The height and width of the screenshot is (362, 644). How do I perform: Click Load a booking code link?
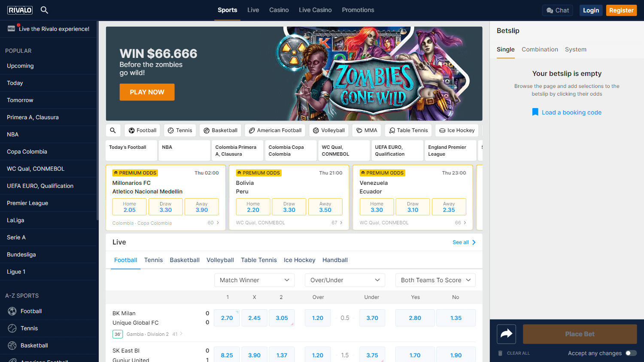point(571,112)
